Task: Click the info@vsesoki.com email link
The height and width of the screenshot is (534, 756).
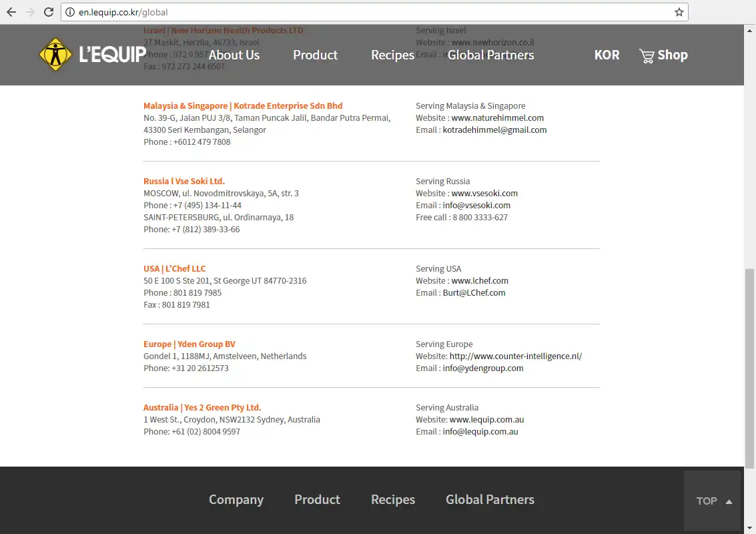Action: coord(476,205)
